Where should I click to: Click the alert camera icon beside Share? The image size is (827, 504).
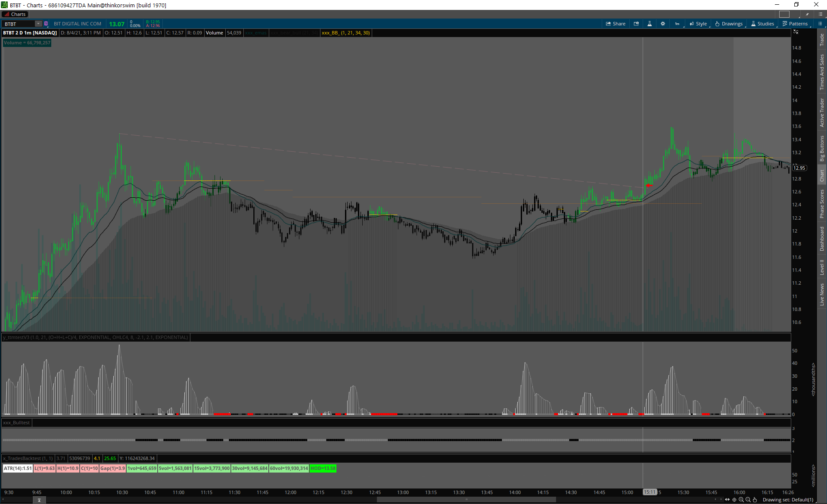point(636,24)
